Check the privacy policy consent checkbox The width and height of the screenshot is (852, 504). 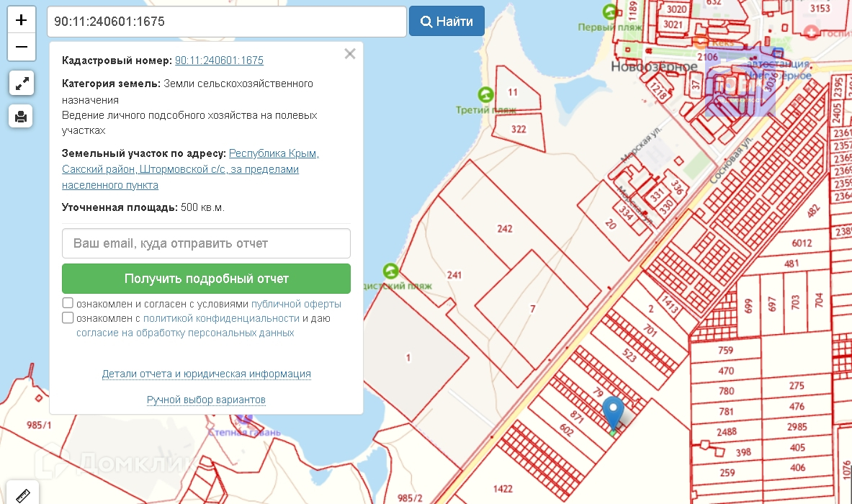(68, 318)
